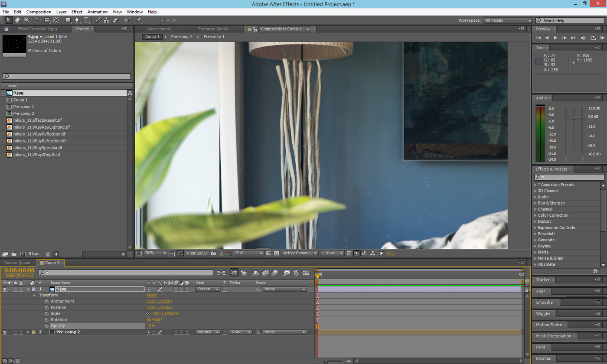
Task: Toggle Opacity stopwatch for keyframing
Action: (x=47, y=326)
